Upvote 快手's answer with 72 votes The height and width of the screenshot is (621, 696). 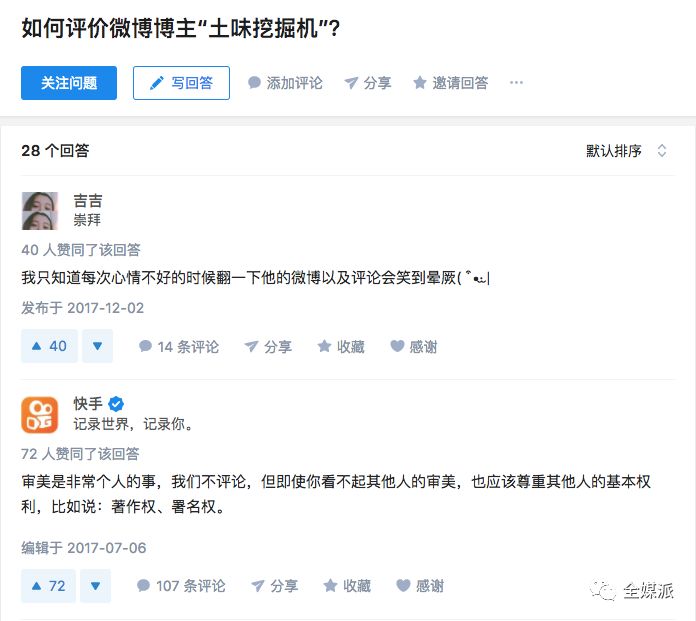coord(48,585)
